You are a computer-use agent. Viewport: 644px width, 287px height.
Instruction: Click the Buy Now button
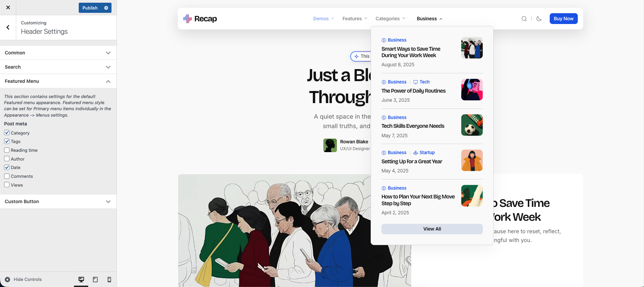[563, 19]
